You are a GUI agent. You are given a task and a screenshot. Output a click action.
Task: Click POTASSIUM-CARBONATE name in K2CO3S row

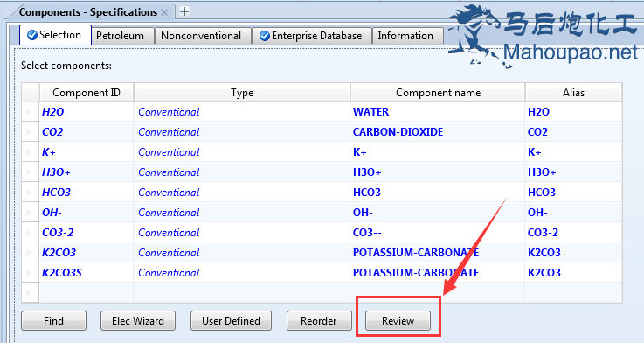[x=438, y=273]
